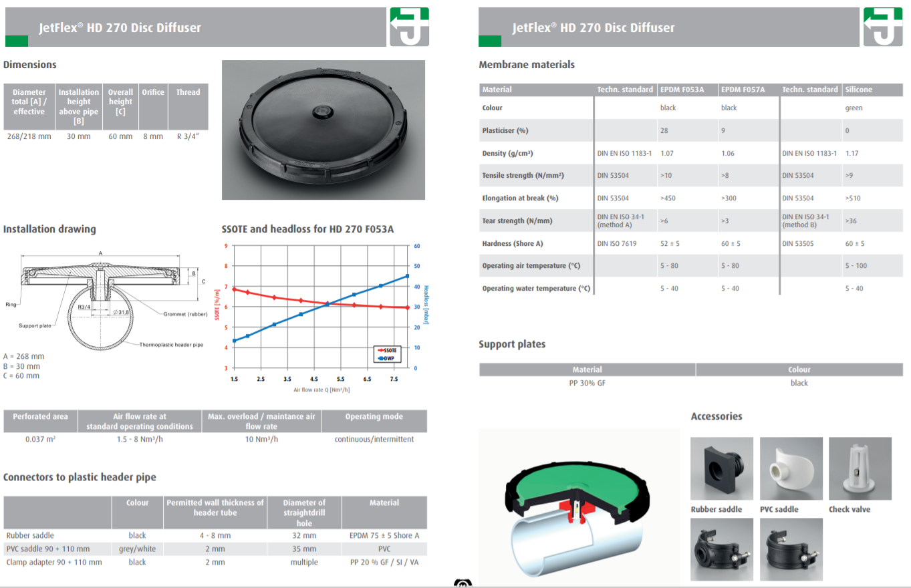Screen dimensions: 911x588
Task: Click the 'Support plates' heading
Action: (x=512, y=345)
